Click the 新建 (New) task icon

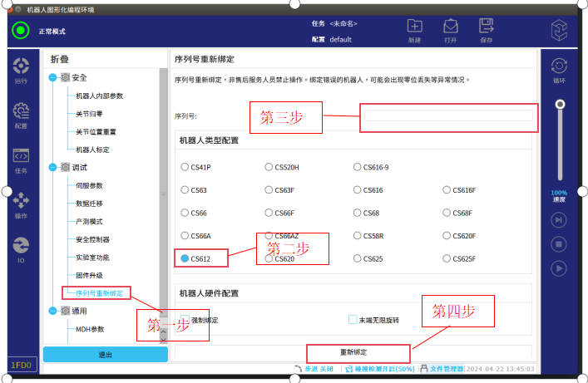point(414,31)
